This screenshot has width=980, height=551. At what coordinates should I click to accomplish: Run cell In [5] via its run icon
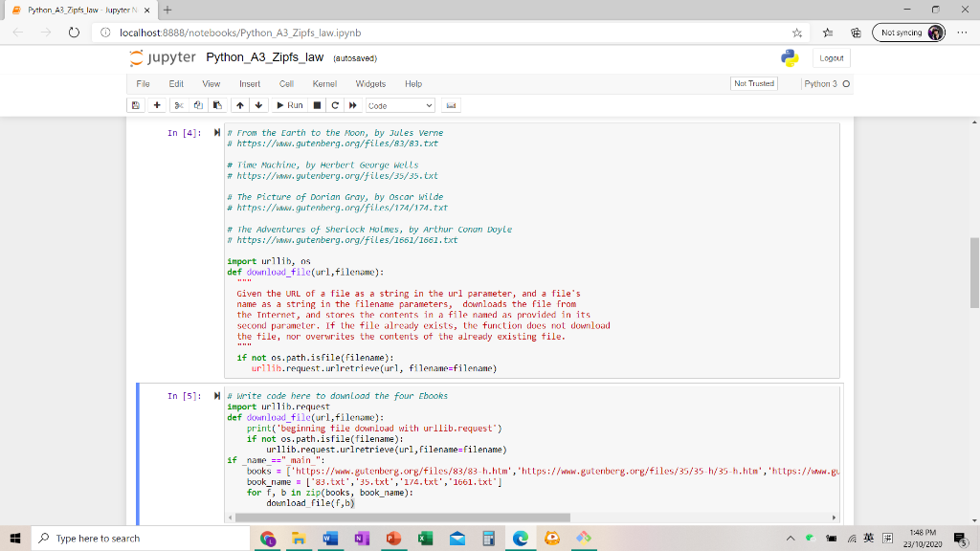coord(217,395)
